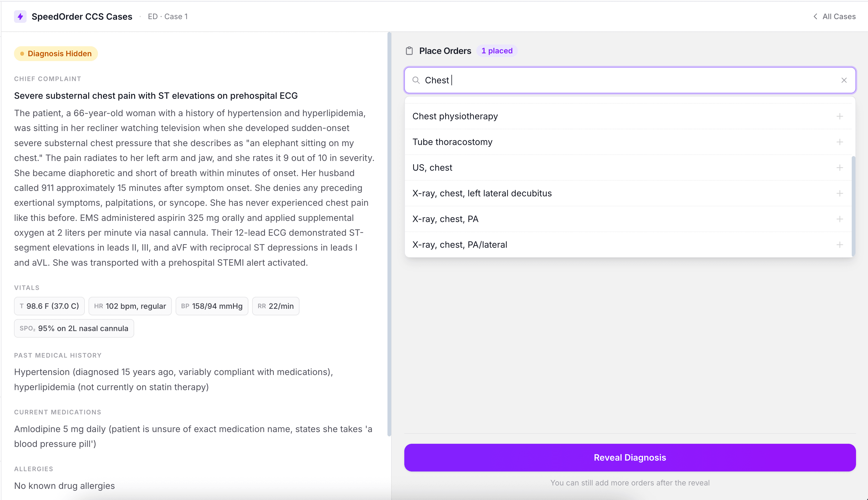Add X-ray, chest, PA with its plus icon
868x500 pixels.
coord(840,219)
